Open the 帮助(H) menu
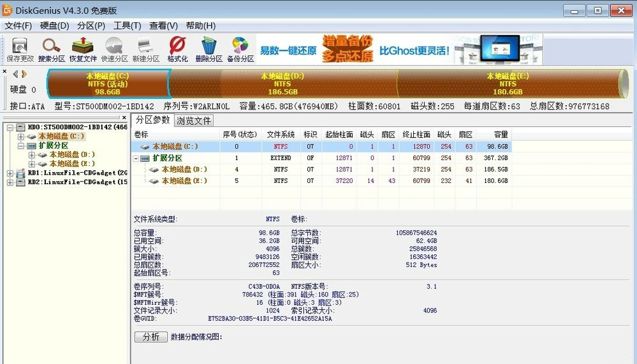 click(x=201, y=26)
